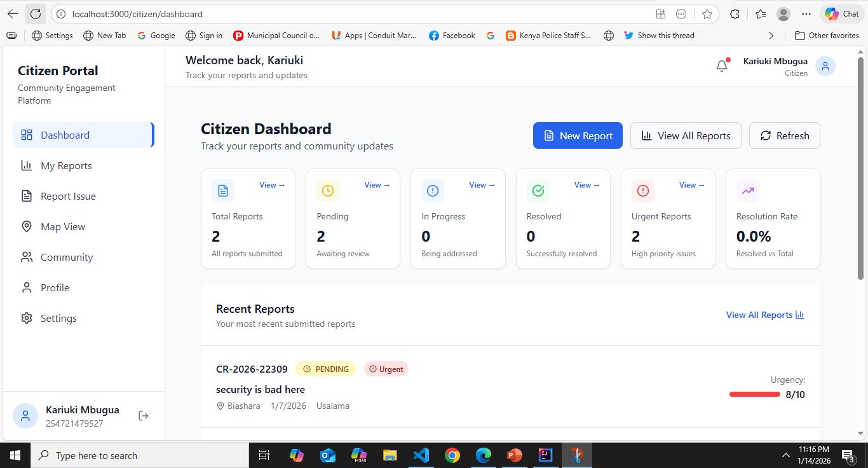Select the Map View pin icon
The image size is (868, 468).
point(26,226)
